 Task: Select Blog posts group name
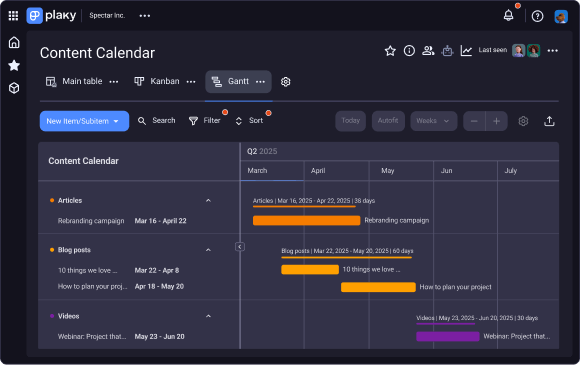pos(74,250)
